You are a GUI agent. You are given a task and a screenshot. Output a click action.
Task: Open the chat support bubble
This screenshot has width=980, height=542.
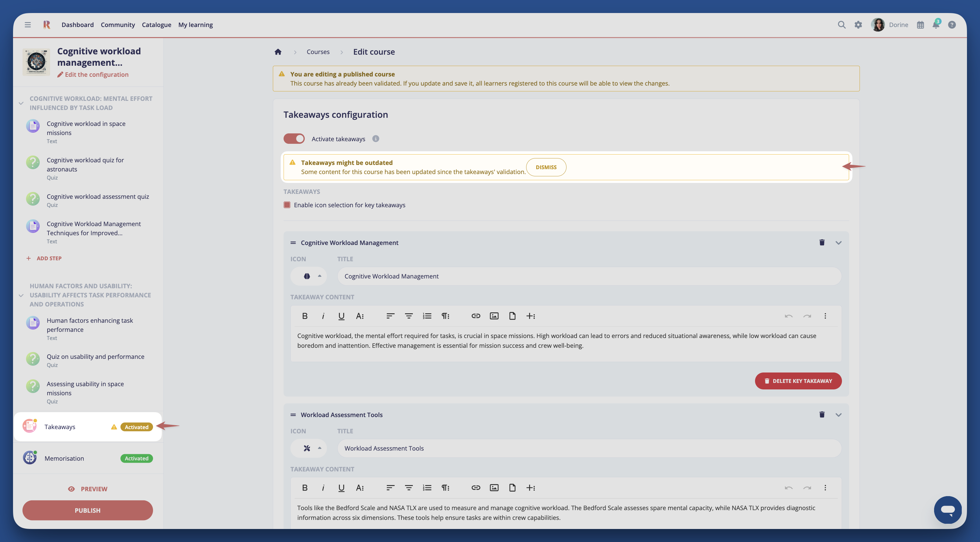point(947,510)
